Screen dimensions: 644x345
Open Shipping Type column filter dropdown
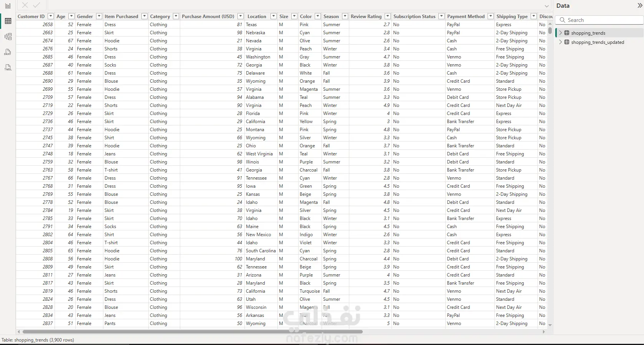[x=534, y=16]
